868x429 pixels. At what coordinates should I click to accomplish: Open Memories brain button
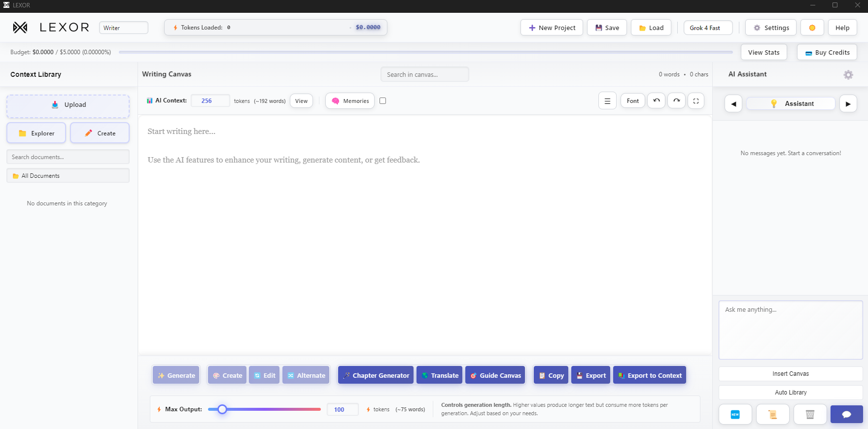coord(350,101)
